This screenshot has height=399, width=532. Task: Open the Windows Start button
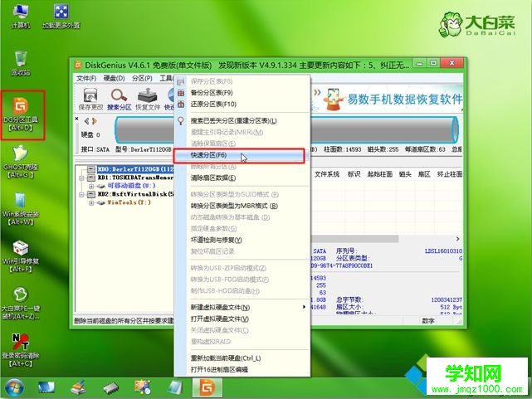tap(14, 388)
